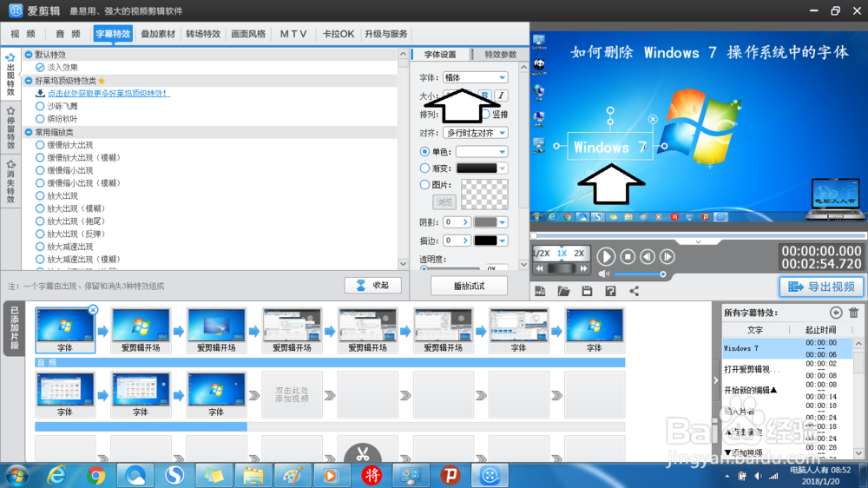Open the 停留特效 sidebar section

[10, 128]
